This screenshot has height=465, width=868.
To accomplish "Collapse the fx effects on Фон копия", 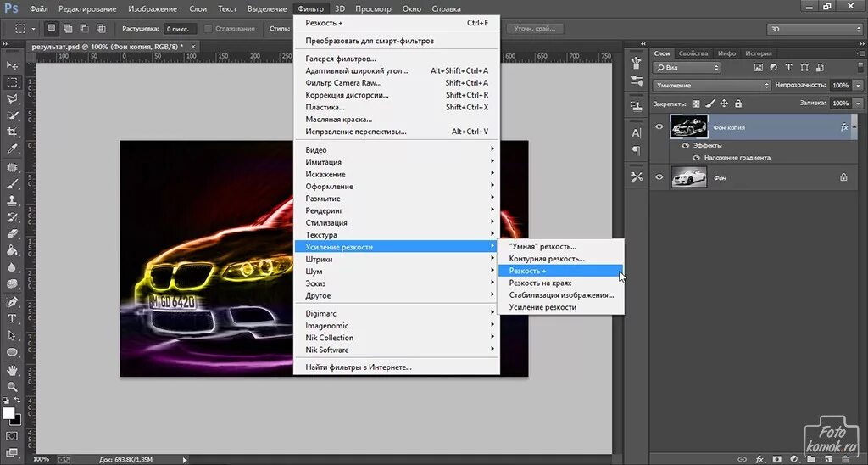I will pos(856,127).
